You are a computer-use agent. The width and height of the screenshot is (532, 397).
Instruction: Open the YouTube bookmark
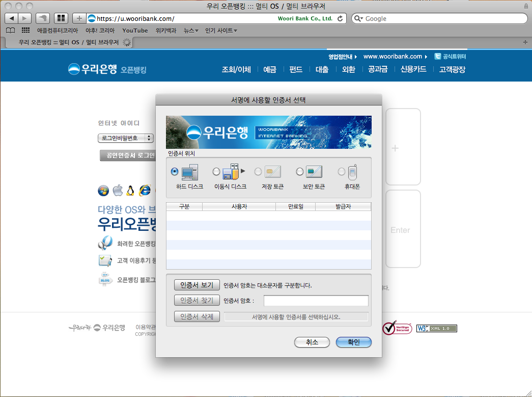click(x=135, y=31)
